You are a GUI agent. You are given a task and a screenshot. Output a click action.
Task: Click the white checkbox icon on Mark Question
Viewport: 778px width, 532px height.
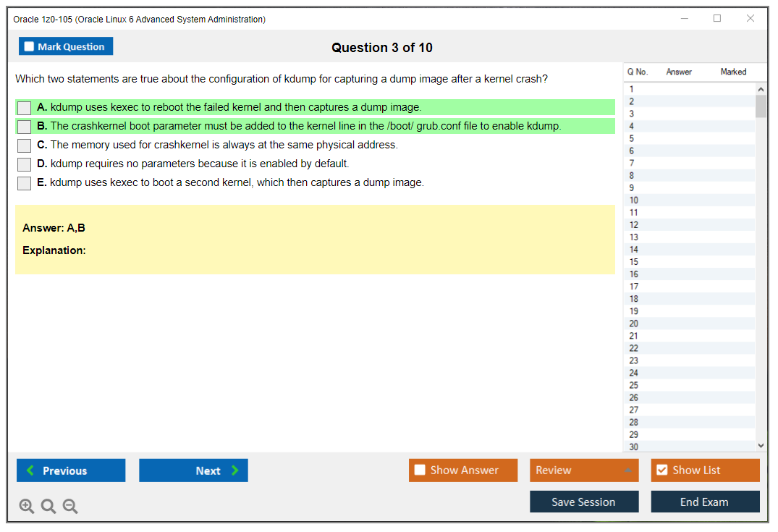(28, 46)
